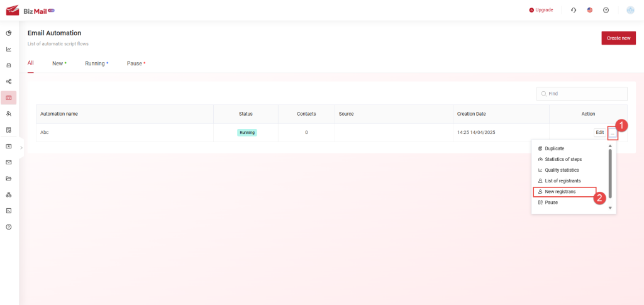This screenshot has height=305, width=644.
Task: Open the envelope mail sidebar icon
Action: pos(9,162)
